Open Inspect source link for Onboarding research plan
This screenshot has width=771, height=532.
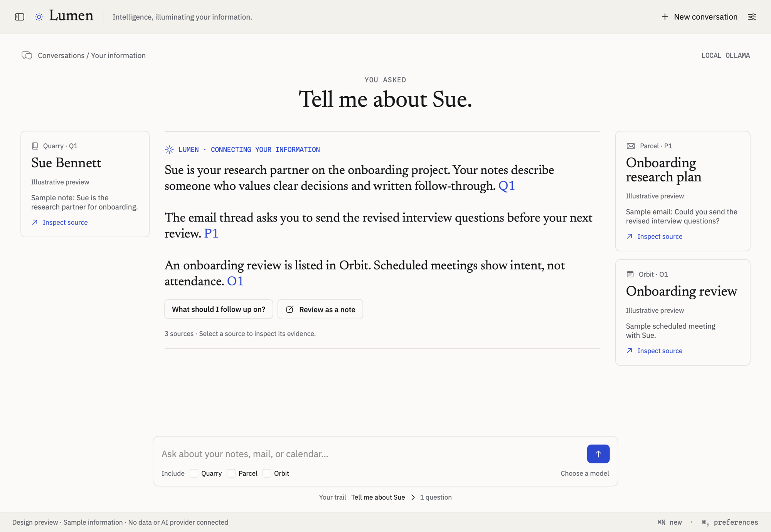(654, 237)
